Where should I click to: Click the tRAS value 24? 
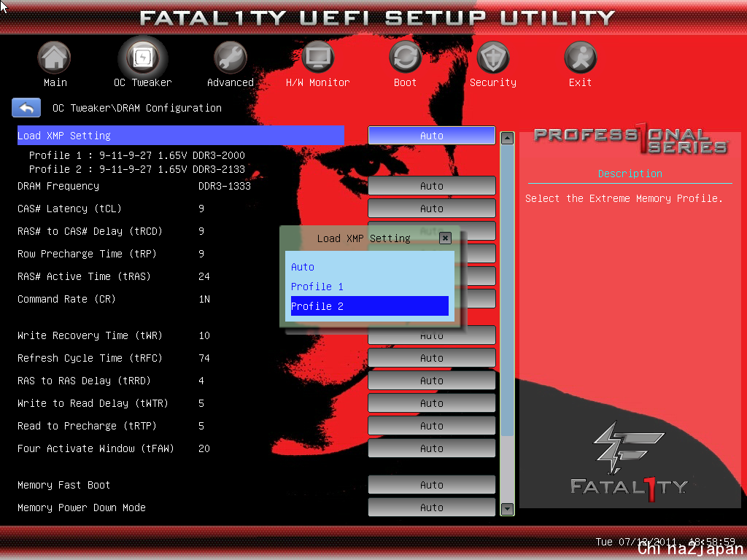[204, 276]
